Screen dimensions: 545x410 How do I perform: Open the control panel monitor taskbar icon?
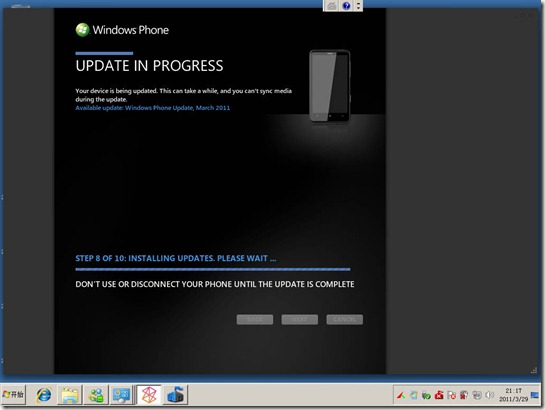[121, 395]
